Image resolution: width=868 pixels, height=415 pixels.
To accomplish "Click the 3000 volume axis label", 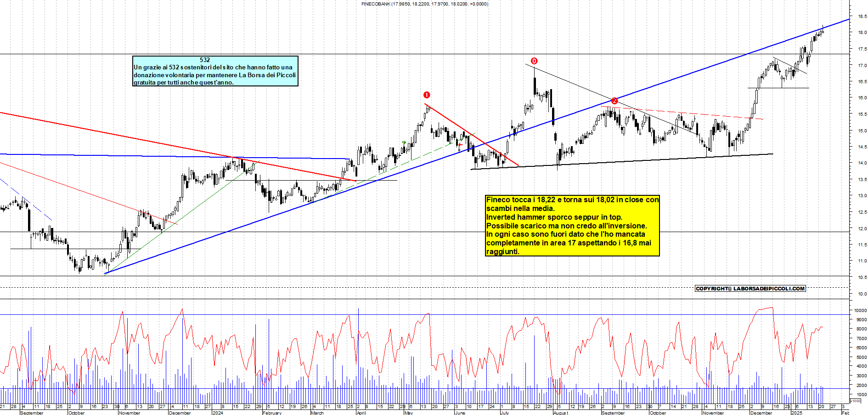I will (x=861, y=376).
